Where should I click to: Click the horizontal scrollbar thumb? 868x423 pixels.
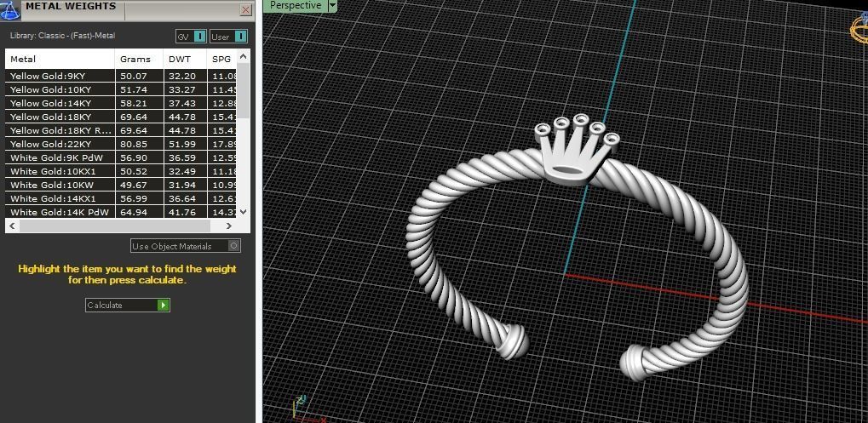tap(115, 226)
